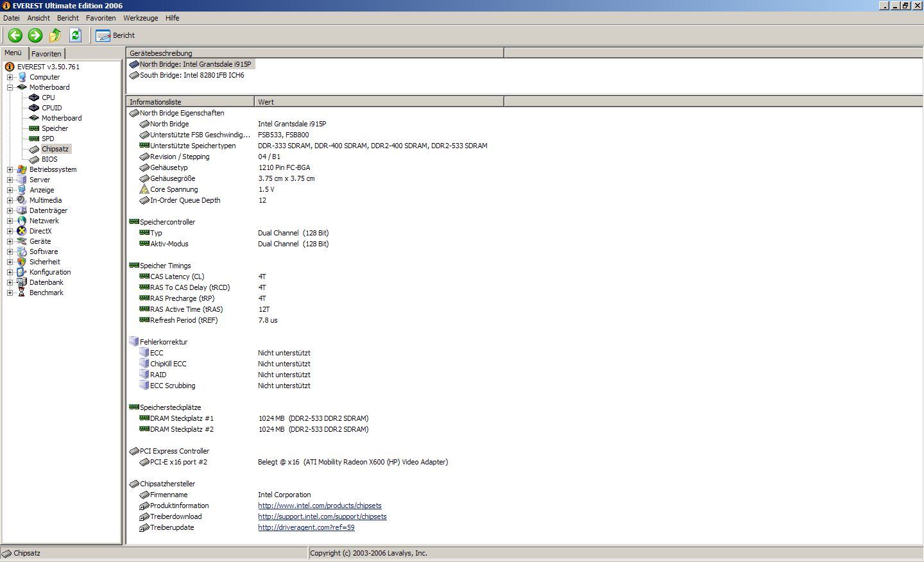Image resolution: width=924 pixels, height=562 pixels.
Task: Open the Ansicht menu
Action: [x=38, y=18]
